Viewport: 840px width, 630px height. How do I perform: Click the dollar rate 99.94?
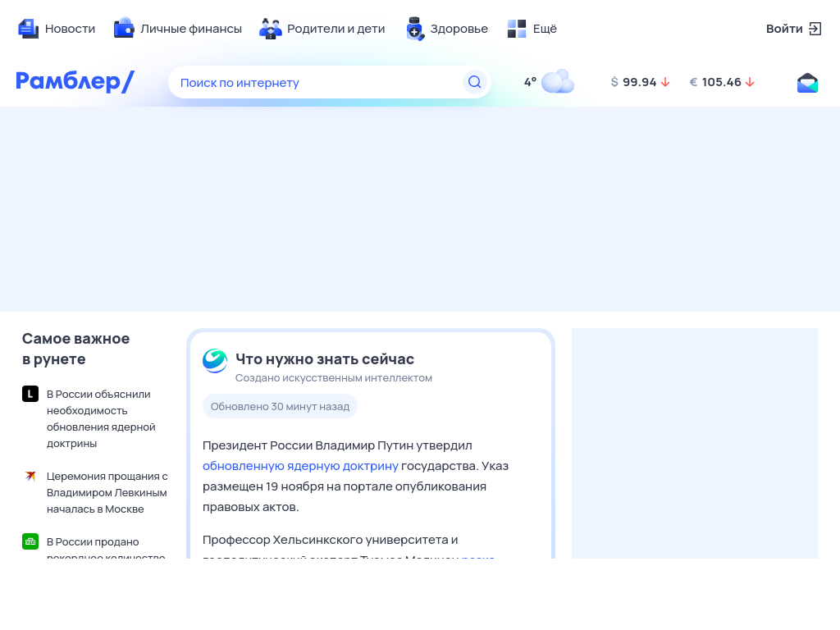coord(640,82)
